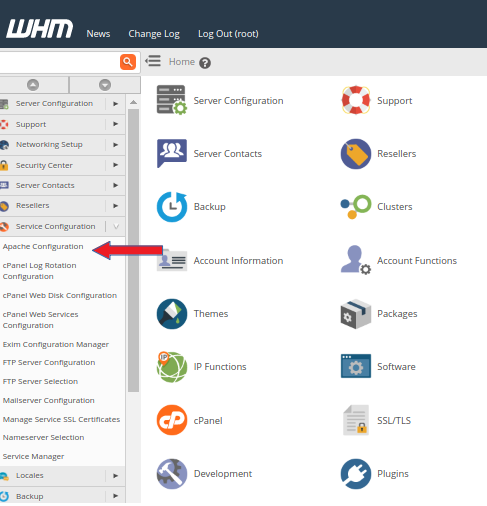Open FTP Server Configuration link

[x=49, y=363]
